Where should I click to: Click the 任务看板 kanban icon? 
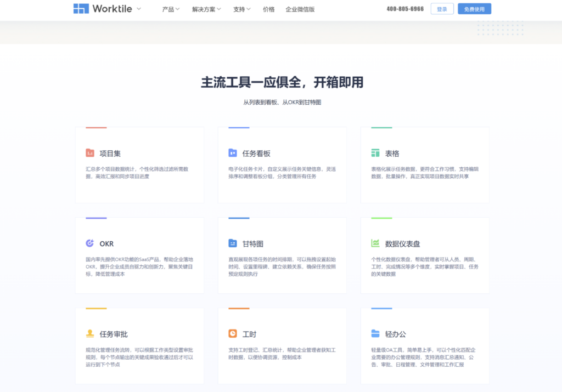point(233,153)
